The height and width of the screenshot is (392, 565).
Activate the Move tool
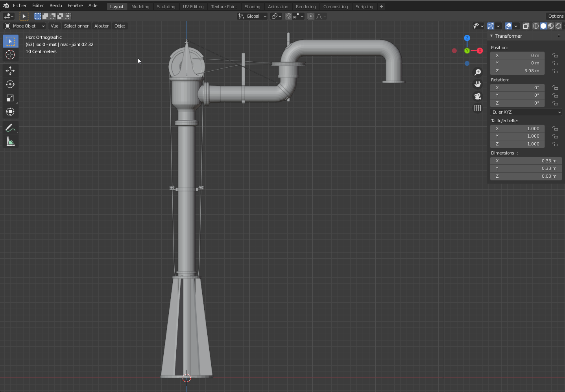pyautogui.click(x=10, y=71)
